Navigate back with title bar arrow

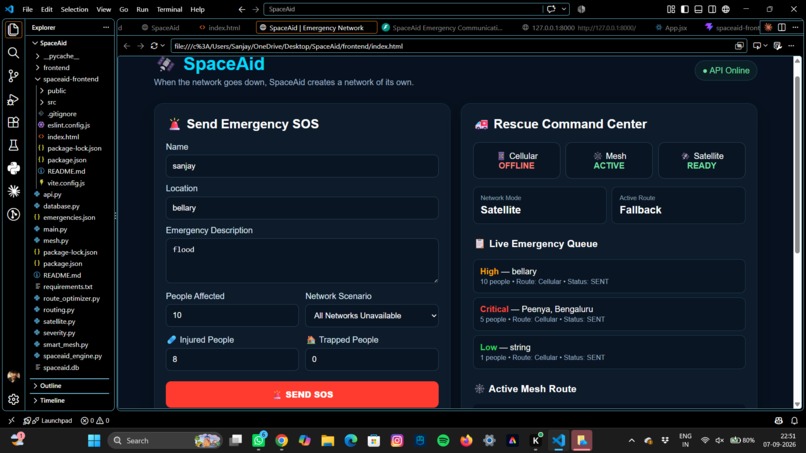242,9
